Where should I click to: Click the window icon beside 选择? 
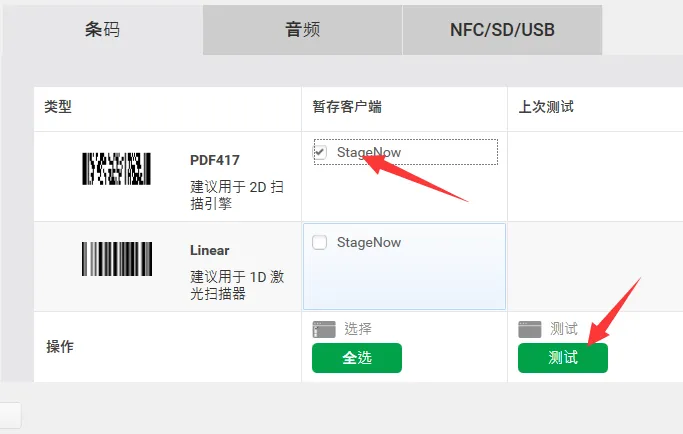pyautogui.click(x=324, y=329)
